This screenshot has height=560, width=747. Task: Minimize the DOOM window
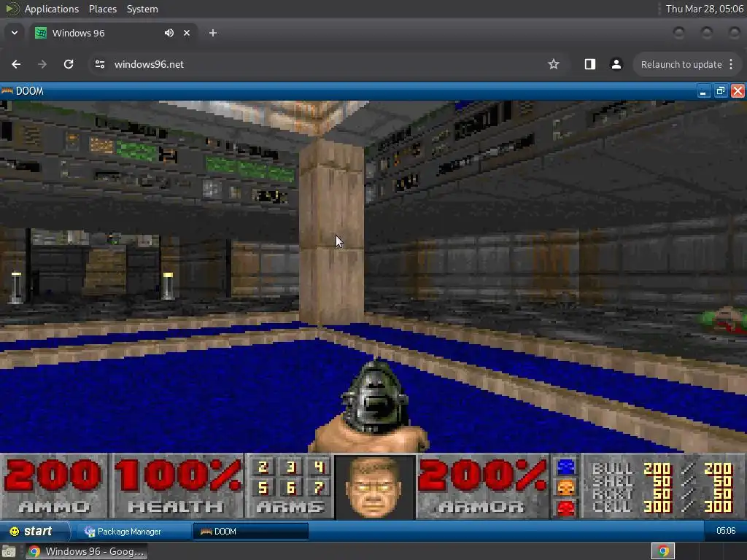(x=703, y=91)
